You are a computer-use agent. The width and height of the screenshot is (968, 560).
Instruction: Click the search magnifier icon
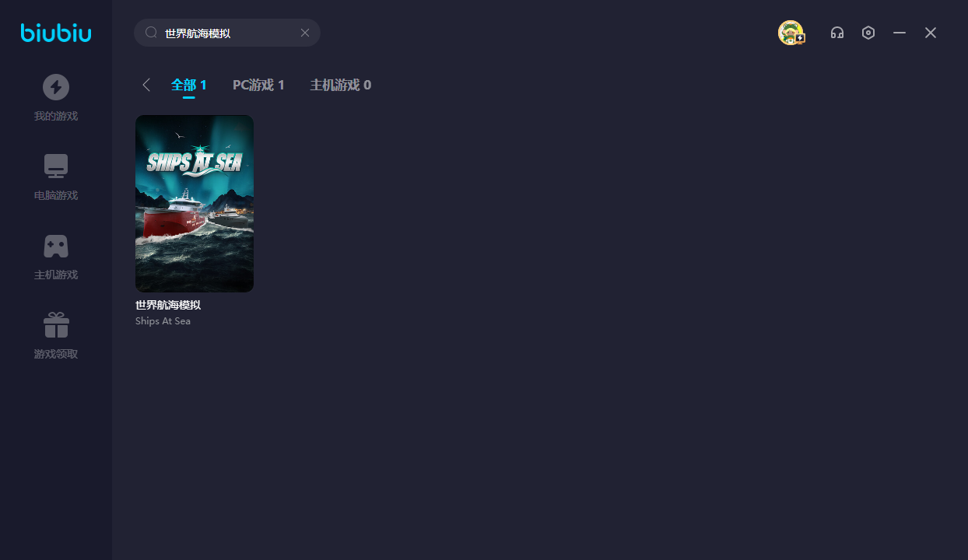tap(152, 33)
